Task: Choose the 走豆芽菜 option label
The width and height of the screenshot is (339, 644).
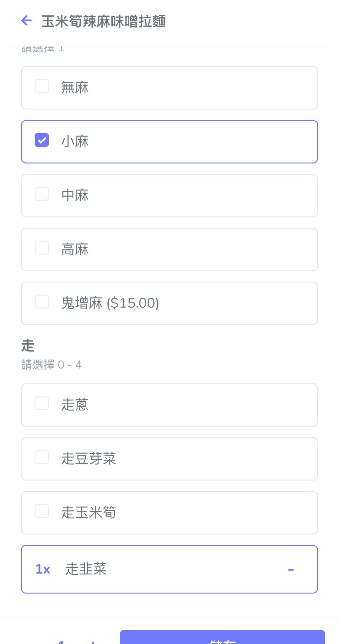Action: coord(89,459)
